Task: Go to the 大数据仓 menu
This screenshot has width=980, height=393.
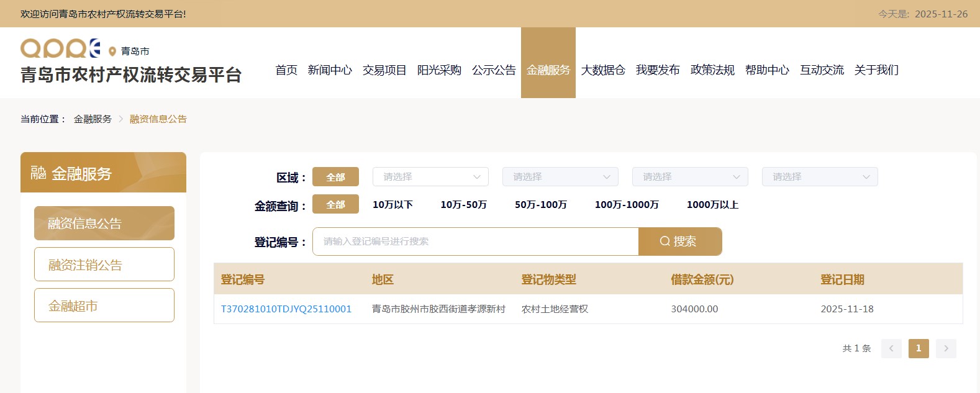Action: pyautogui.click(x=603, y=70)
